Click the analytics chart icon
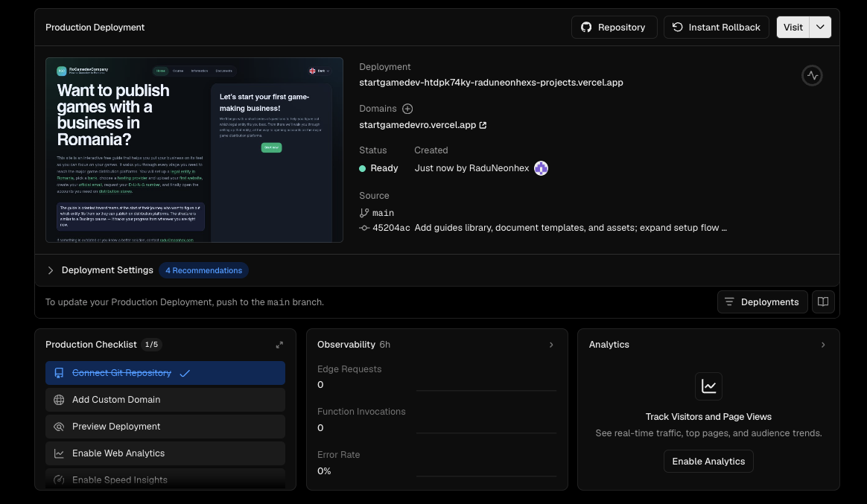This screenshot has height=504, width=867. coord(708,386)
